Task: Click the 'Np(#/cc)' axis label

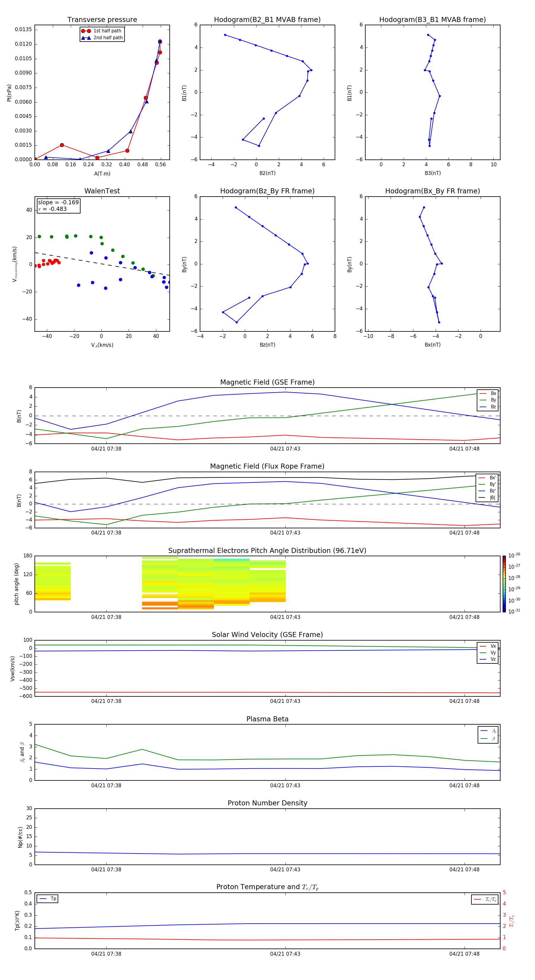Action: pos(20,837)
